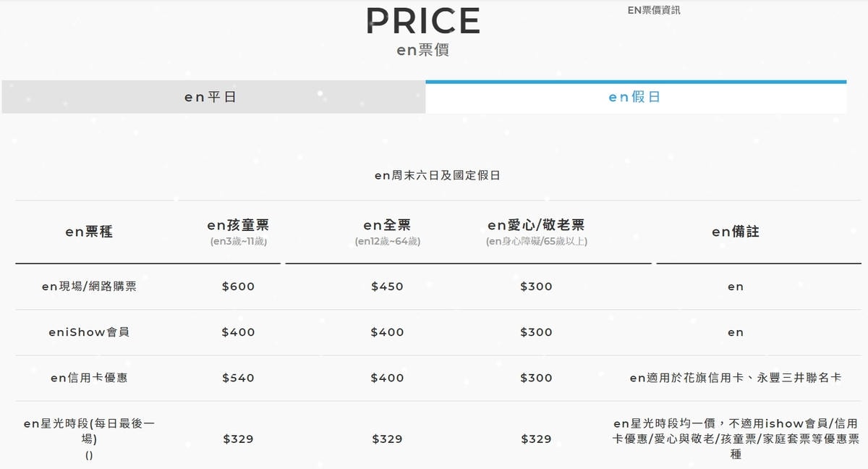Click the en備註 column header
This screenshot has width=868, height=469.
point(736,232)
